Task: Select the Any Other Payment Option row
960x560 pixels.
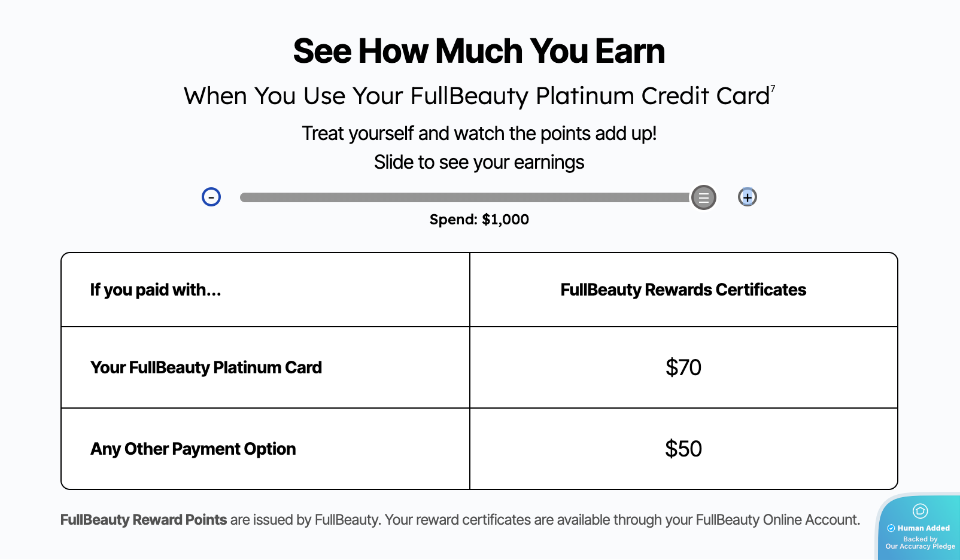Action: 193,449
